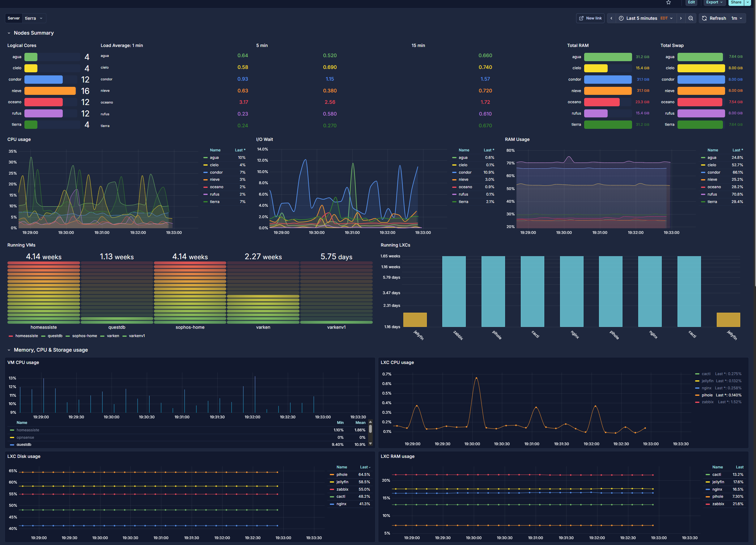Click pihole color swatch in LXC Disk legend

coord(332,475)
